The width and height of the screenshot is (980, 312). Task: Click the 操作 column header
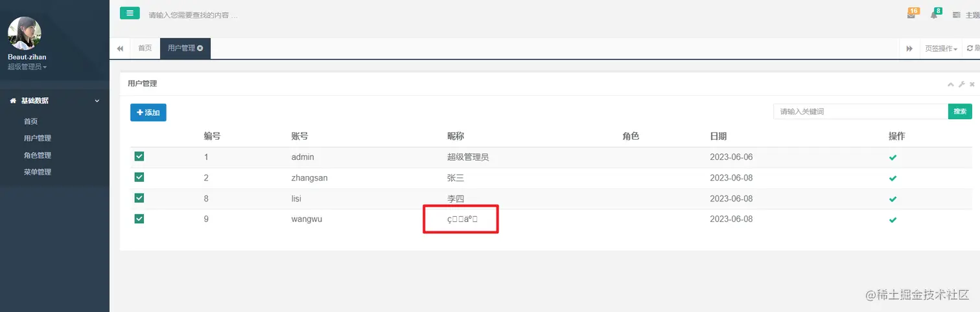coord(896,136)
